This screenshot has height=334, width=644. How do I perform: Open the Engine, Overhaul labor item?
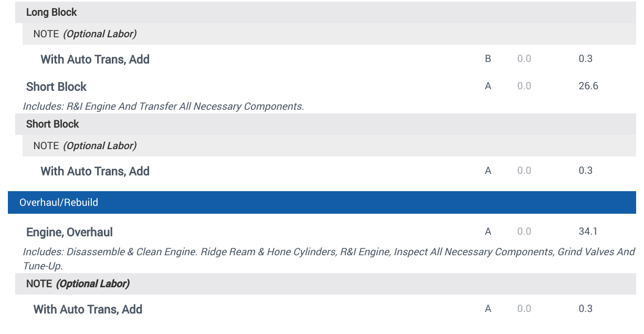click(x=69, y=232)
